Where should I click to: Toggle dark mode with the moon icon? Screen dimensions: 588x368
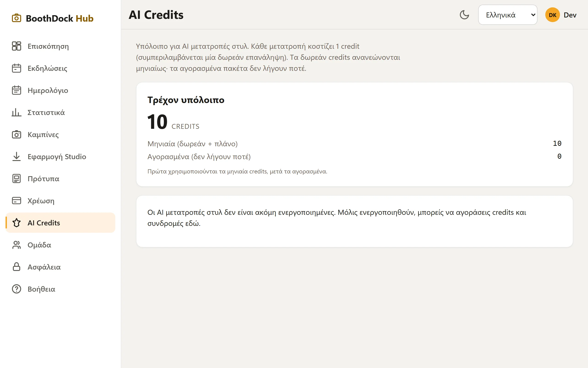click(x=464, y=15)
